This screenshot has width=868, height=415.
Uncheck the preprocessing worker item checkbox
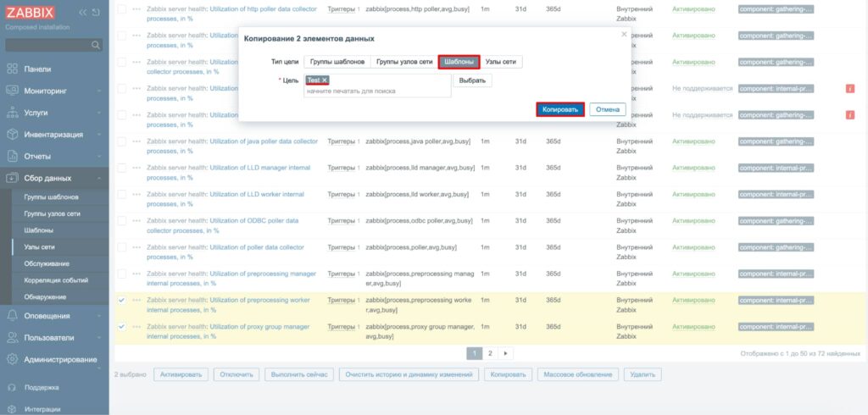point(122,301)
